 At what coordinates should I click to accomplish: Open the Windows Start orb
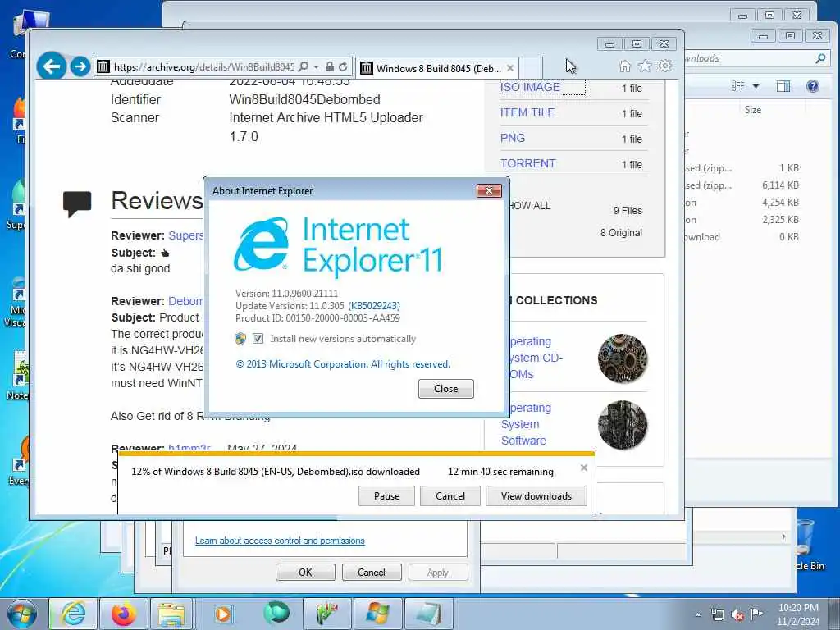coord(22,614)
